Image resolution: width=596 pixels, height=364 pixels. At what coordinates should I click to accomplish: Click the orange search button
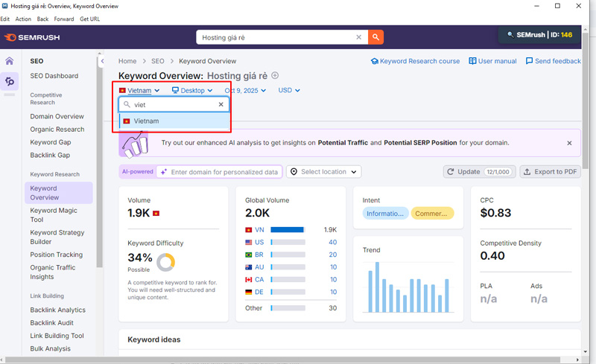coord(375,36)
